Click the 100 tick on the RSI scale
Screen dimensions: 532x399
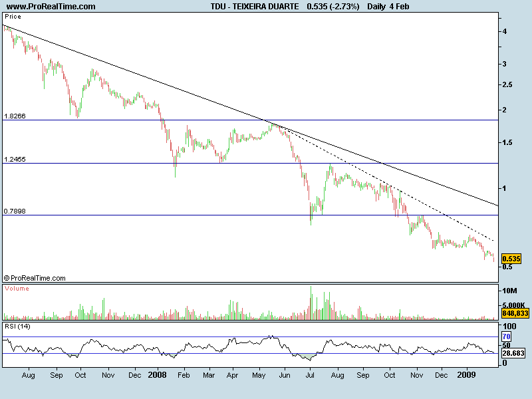tap(509, 327)
